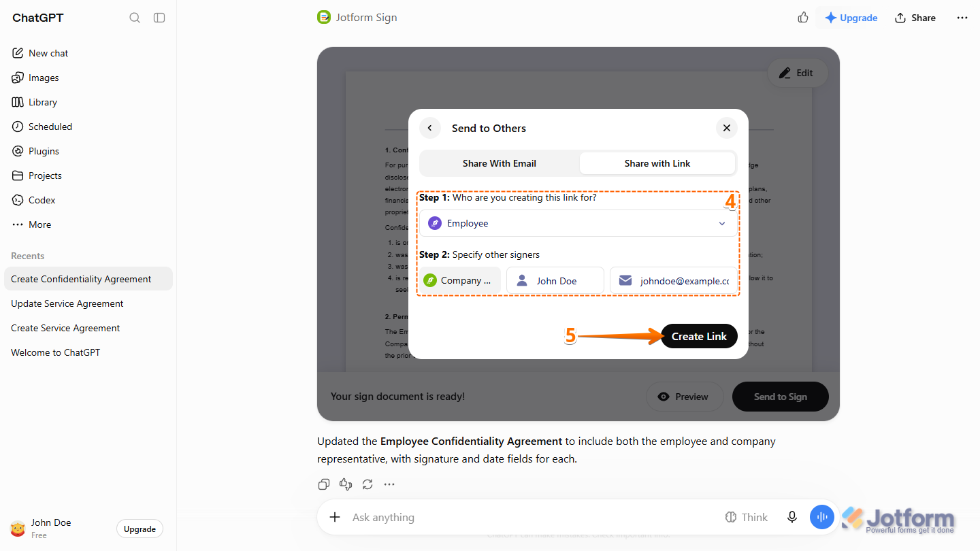Screen dimensions: 980x551
Task: Click the Edit button on the document
Action: [797, 73]
